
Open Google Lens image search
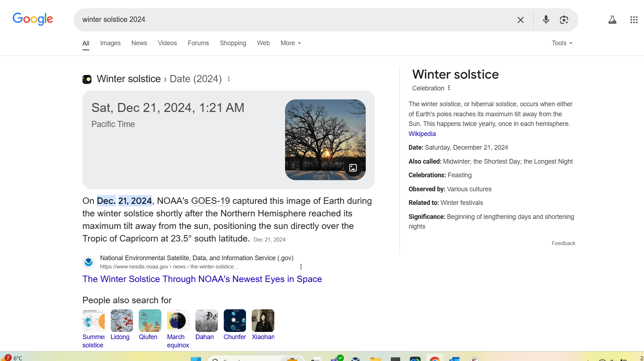point(564,20)
